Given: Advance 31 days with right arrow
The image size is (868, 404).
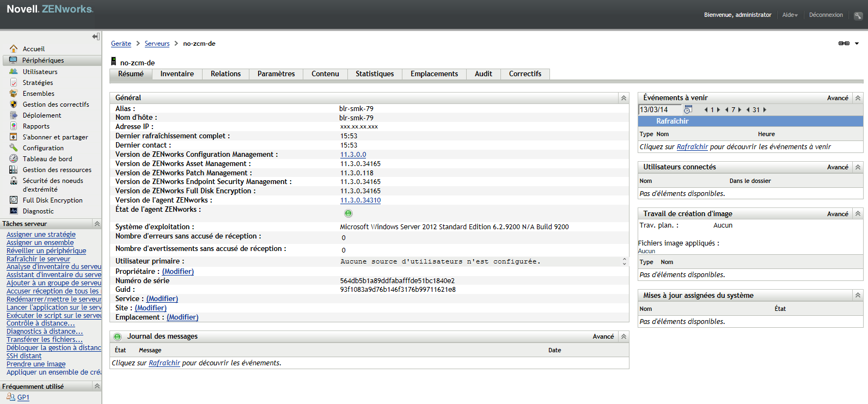Looking at the screenshot, I should pos(765,110).
